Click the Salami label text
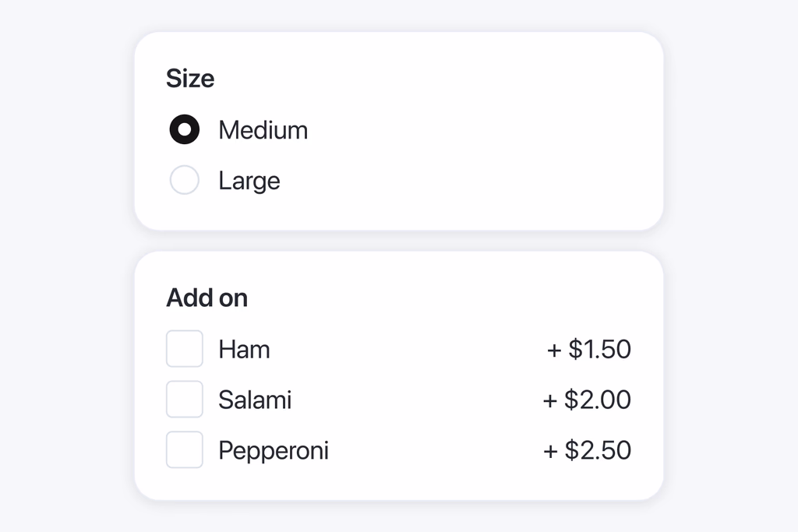This screenshot has width=798, height=532. pyautogui.click(x=255, y=400)
